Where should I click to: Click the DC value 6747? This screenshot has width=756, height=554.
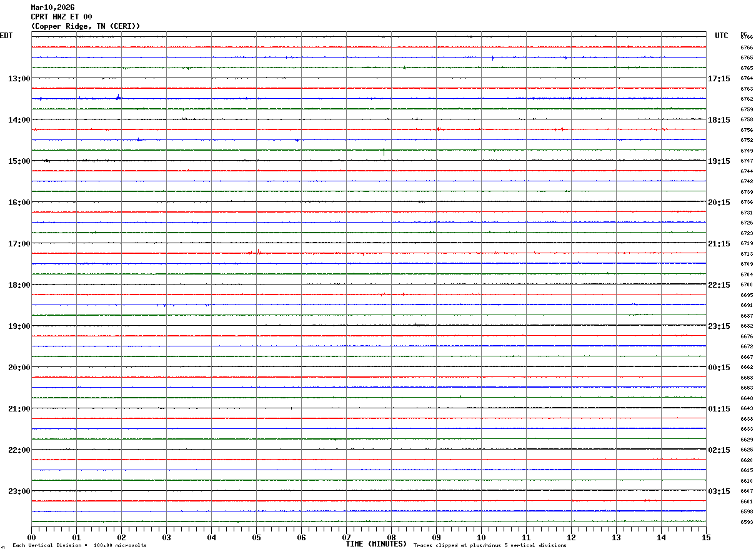pyautogui.click(x=747, y=161)
